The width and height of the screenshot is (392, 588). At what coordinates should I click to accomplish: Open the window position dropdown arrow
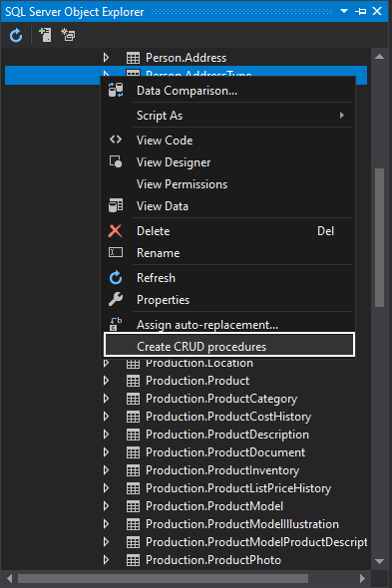tap(344, 11)
